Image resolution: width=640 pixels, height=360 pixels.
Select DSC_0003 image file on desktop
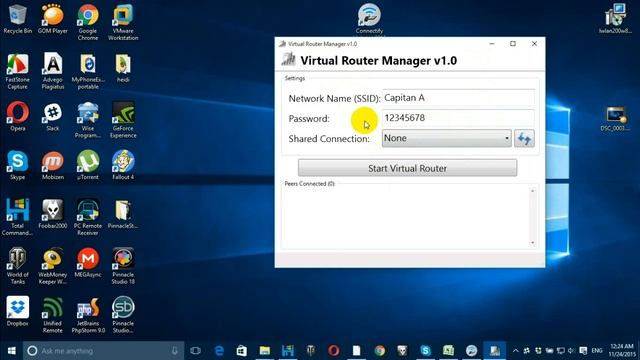coord(615,118)
